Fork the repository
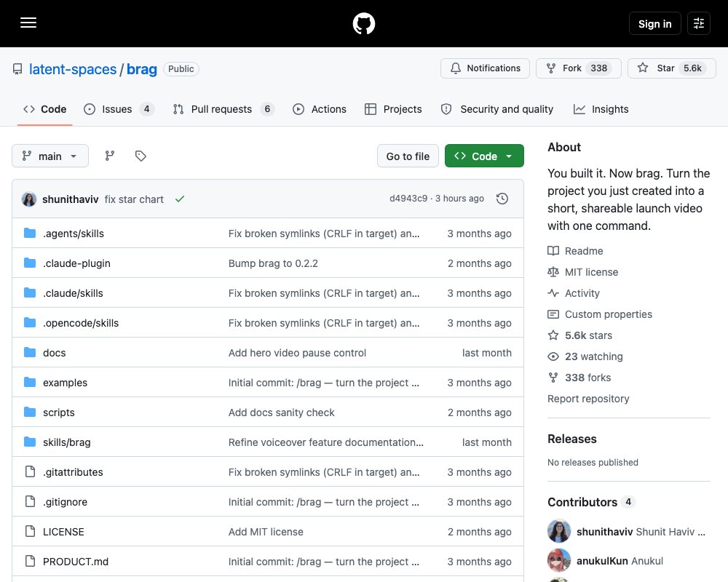 click(578, 68)
